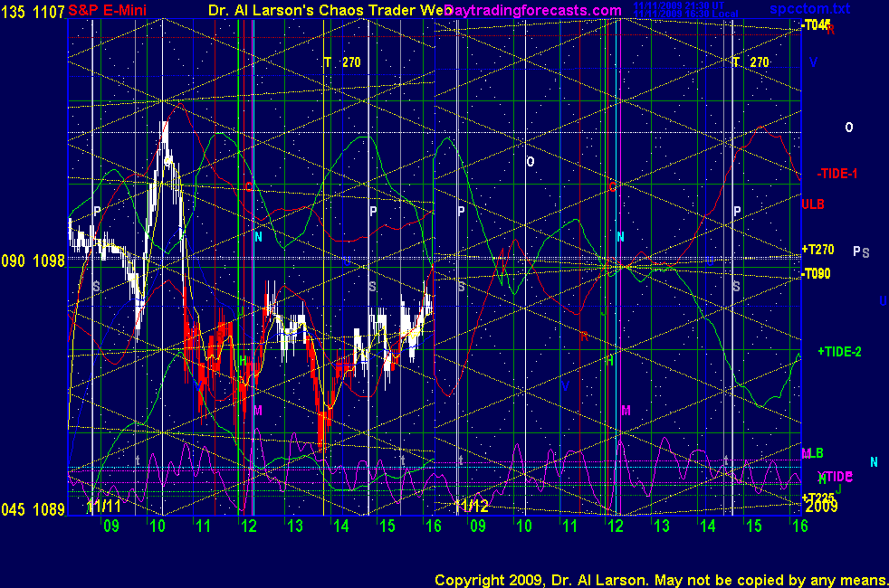This screenshot has width=889, height=588.
Task: Click the red 'S&P E-Mini' chart title
Action: (107, 10)
